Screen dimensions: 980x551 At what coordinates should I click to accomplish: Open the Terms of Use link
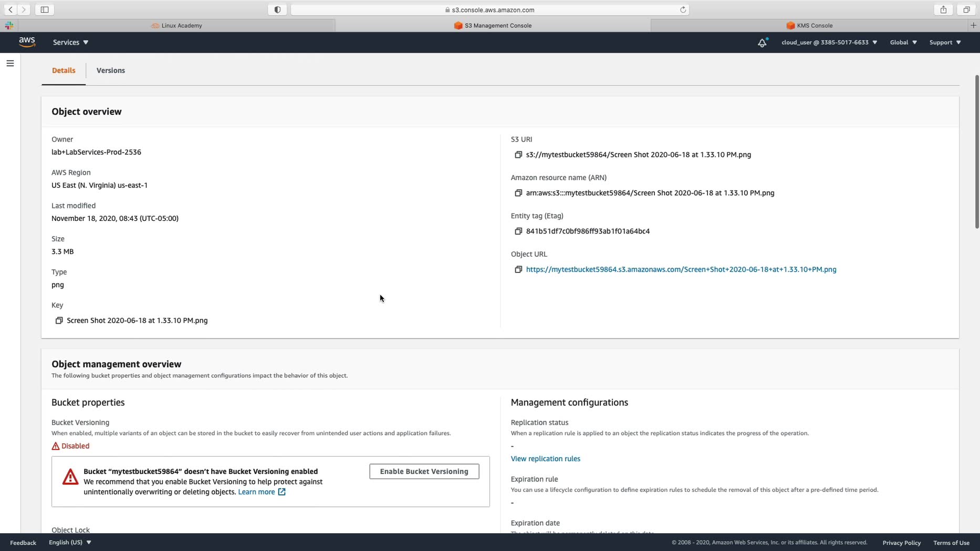(x=951, y=543)
